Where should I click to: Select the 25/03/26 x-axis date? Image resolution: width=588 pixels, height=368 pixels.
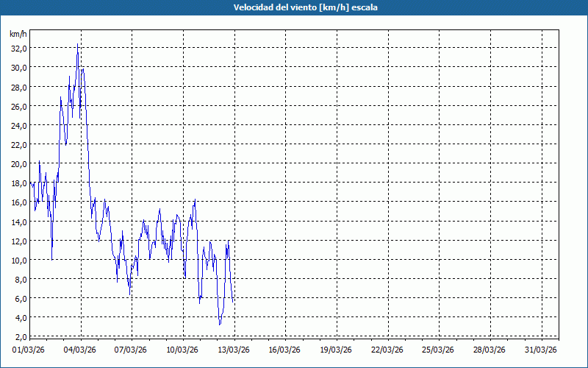(x=440, y=350)
